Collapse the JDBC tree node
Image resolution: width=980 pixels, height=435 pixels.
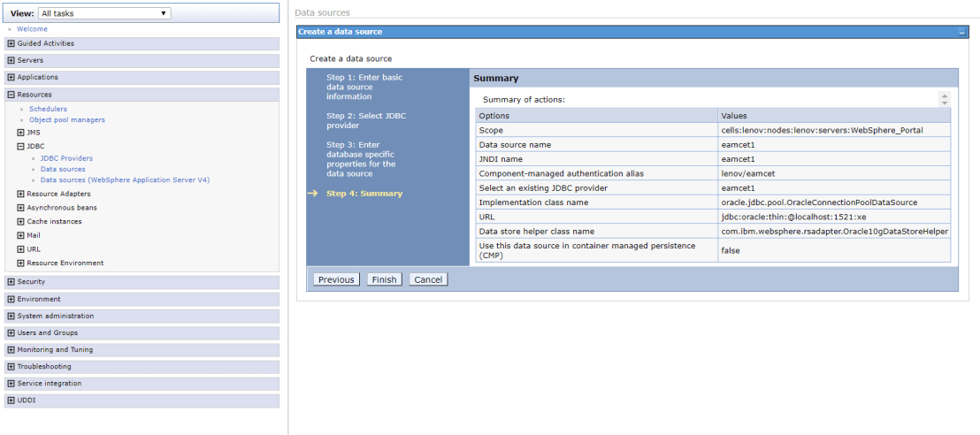pos(20,146)
